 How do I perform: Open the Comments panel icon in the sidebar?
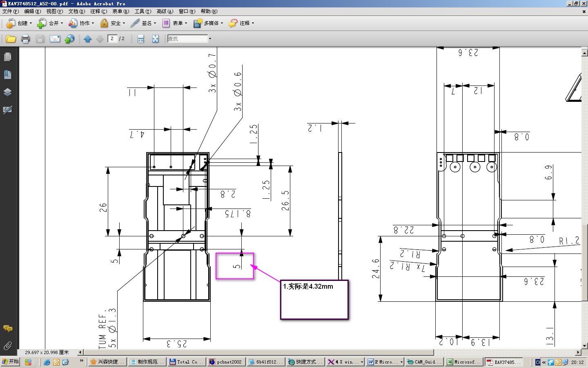point(7,328)
